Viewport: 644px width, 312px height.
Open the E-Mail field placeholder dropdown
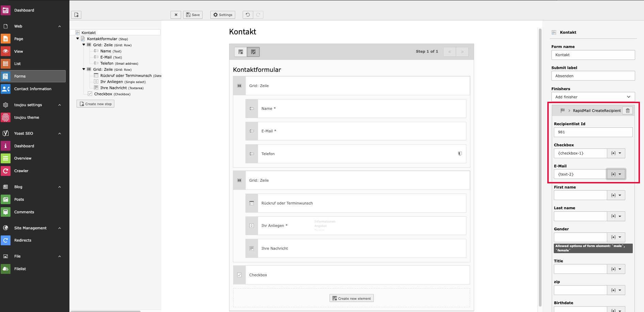616,174
